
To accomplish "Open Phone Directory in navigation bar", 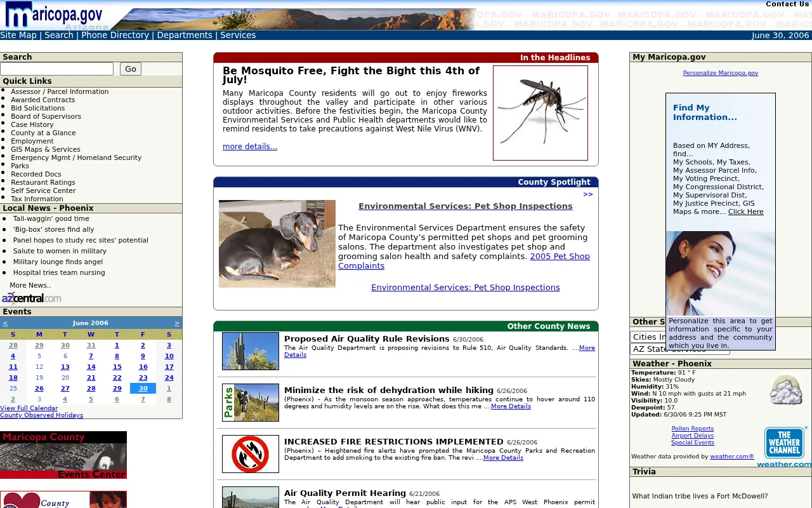I will point(115,35).
